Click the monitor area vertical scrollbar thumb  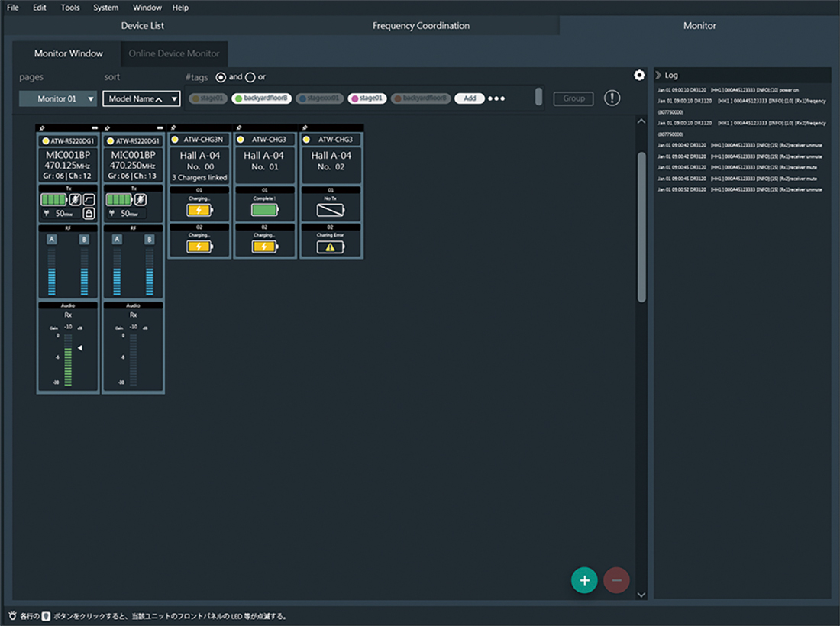click(x=641, y=227)
